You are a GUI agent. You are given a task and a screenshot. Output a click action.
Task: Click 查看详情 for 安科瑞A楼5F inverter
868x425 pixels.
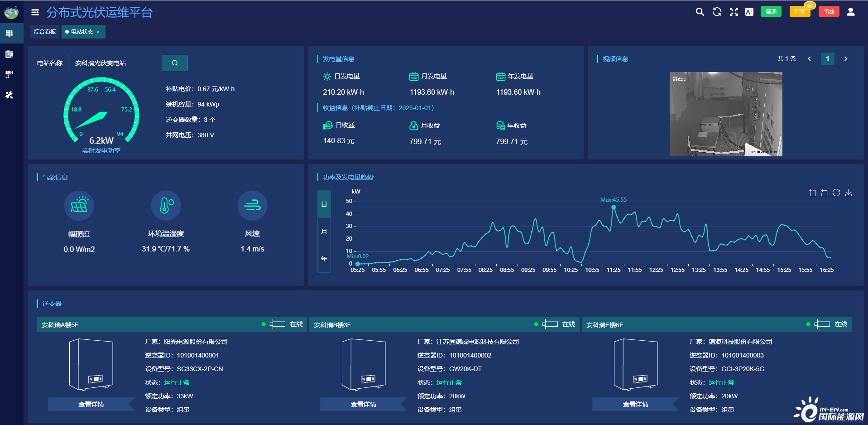tap(91, 404)
